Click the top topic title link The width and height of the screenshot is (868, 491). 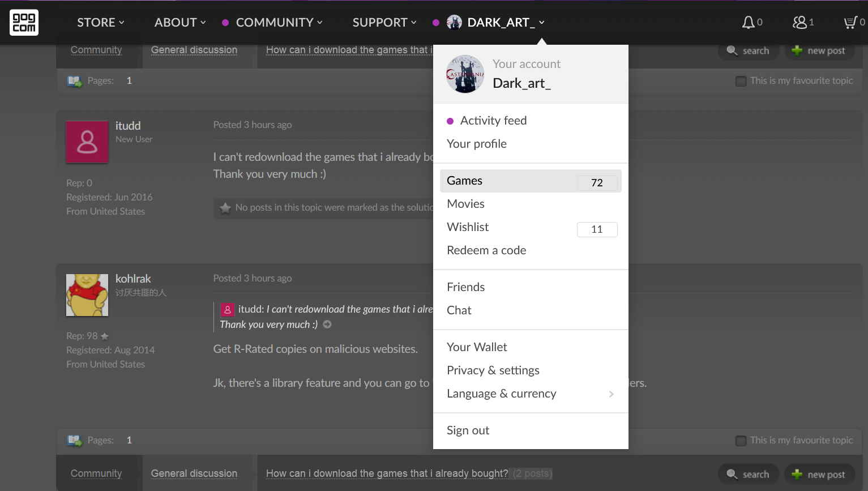(349, 50)
